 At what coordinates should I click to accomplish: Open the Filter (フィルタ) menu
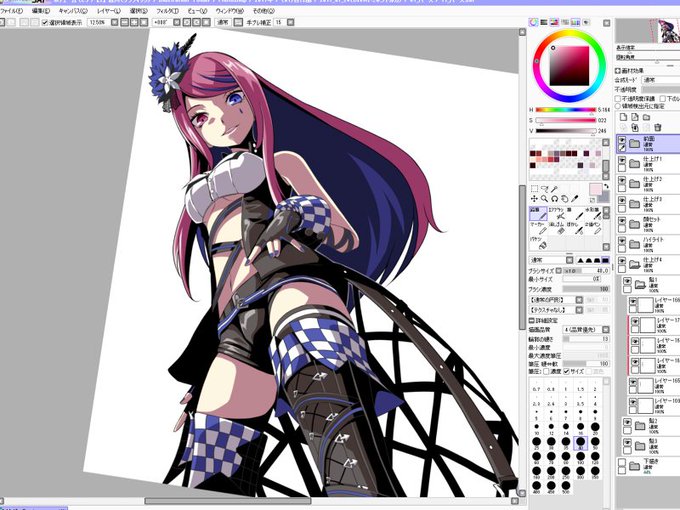[167, 11]
